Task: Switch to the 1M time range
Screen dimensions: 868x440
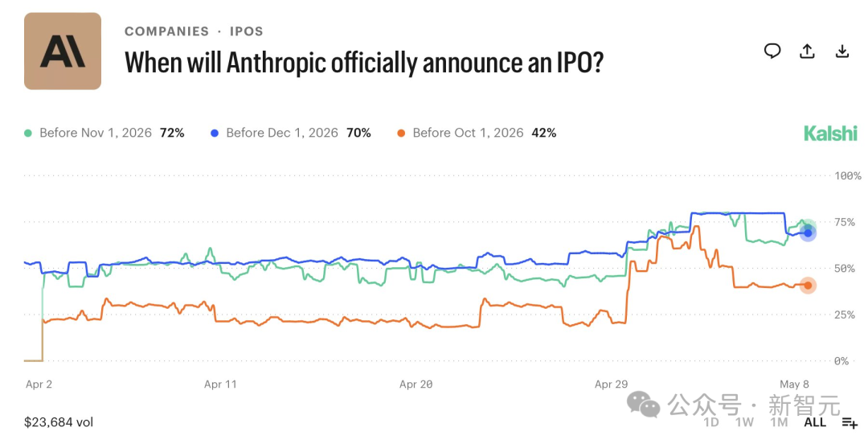Action: 778,422
